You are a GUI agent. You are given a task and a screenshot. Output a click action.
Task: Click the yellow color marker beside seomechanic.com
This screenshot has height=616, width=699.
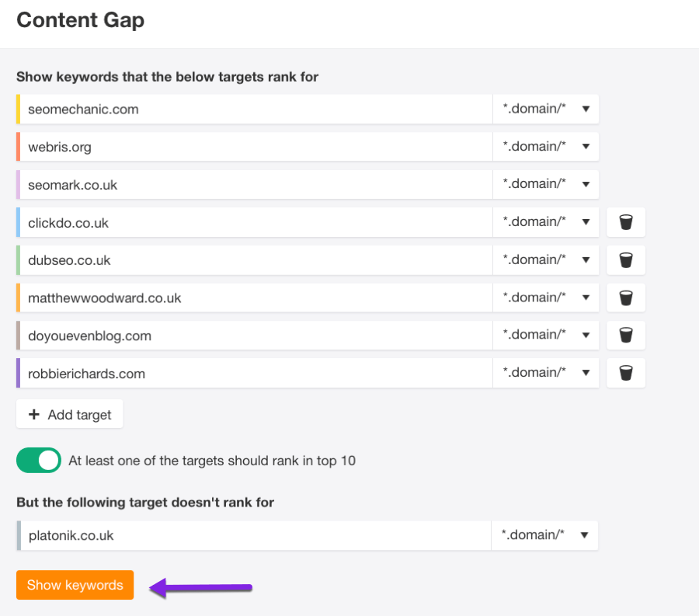(18, 109)
